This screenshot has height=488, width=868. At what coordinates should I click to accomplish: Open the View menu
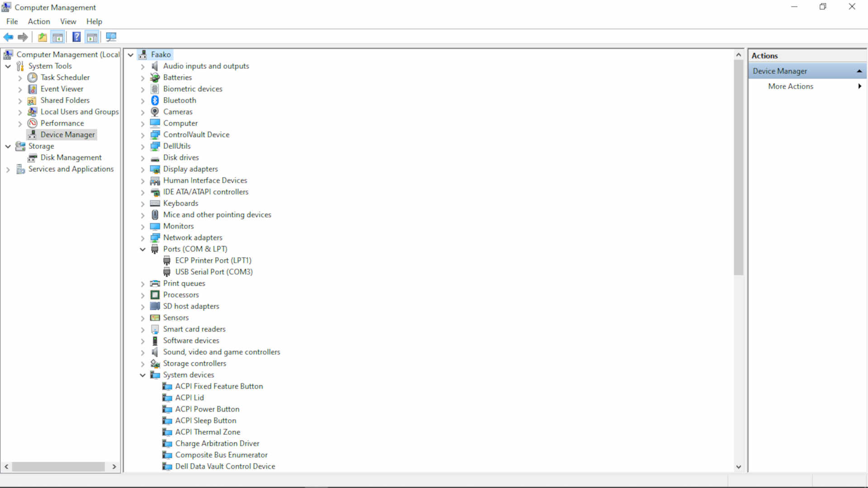(x=68, y=21)
